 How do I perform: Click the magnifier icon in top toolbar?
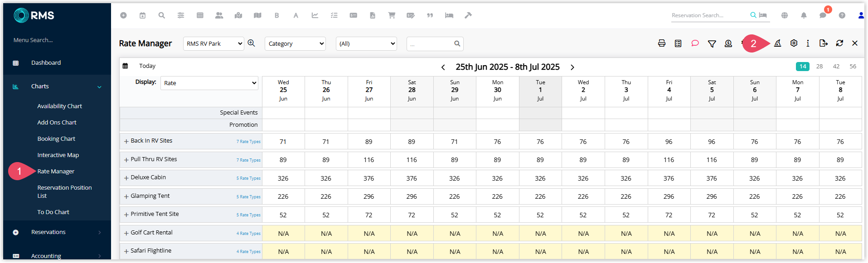click(162, 15)
